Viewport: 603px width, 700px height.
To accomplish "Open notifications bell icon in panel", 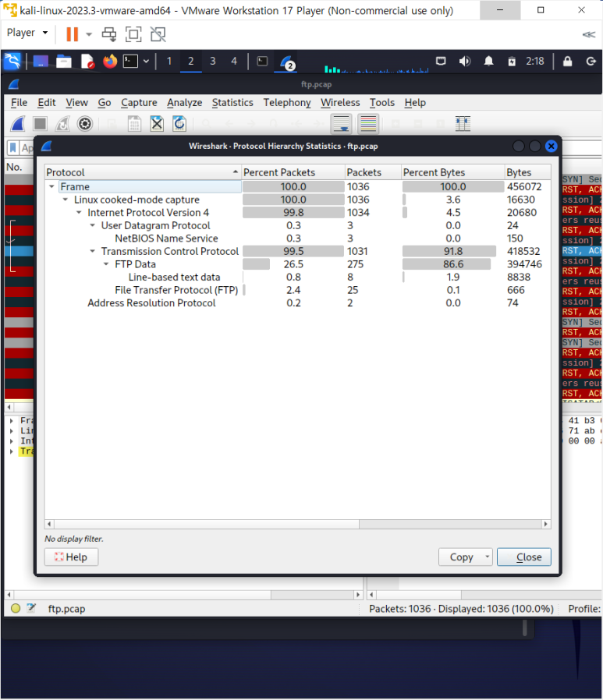I will click(488, 61).
